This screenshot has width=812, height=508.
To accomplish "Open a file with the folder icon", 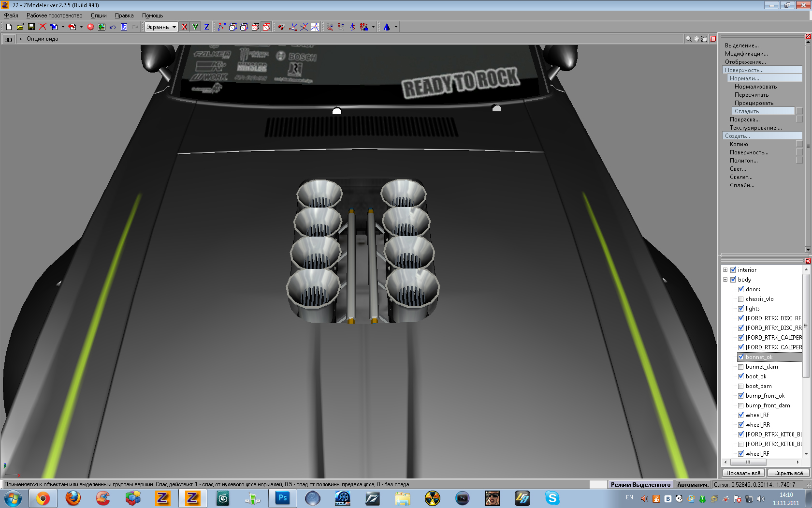I will pyautogui.click(x=20, y=27).
